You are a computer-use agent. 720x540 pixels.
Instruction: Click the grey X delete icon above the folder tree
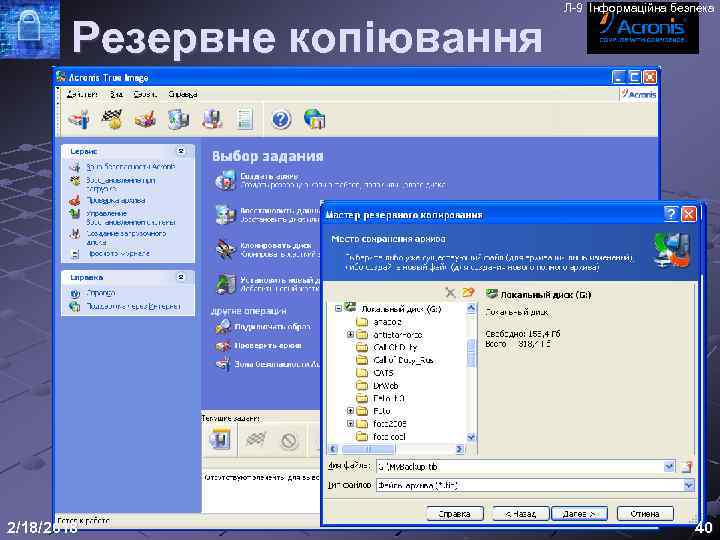[450, 293]
